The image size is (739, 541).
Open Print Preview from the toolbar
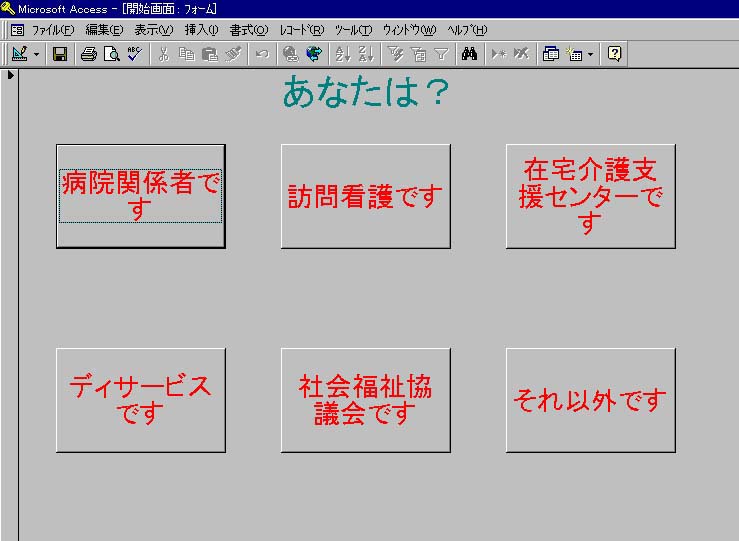tap(111, 54)
